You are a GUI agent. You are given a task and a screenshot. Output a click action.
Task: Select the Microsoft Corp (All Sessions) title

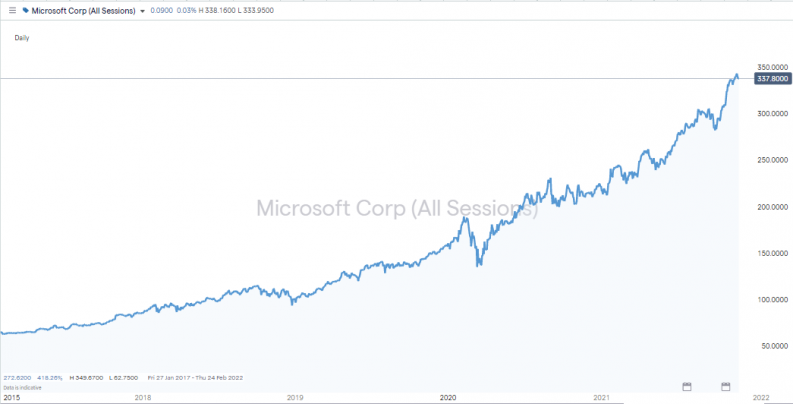pyautogui.click(x=83, y=11)
